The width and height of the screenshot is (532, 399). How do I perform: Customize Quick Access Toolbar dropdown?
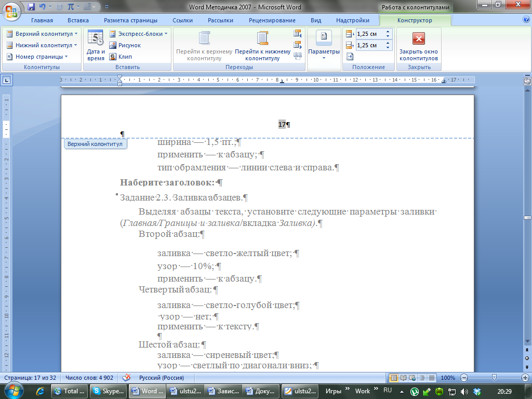tap(107, 6)
